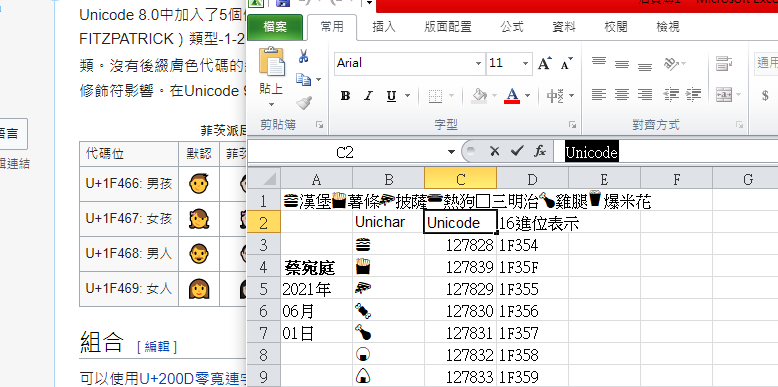Apply fill color paint bucket
The image size is (778, 387).
click(479, 95)
